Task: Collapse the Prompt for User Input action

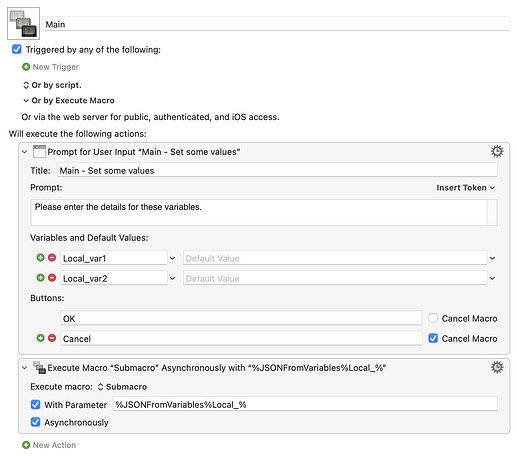Action: tap(24, 152)
